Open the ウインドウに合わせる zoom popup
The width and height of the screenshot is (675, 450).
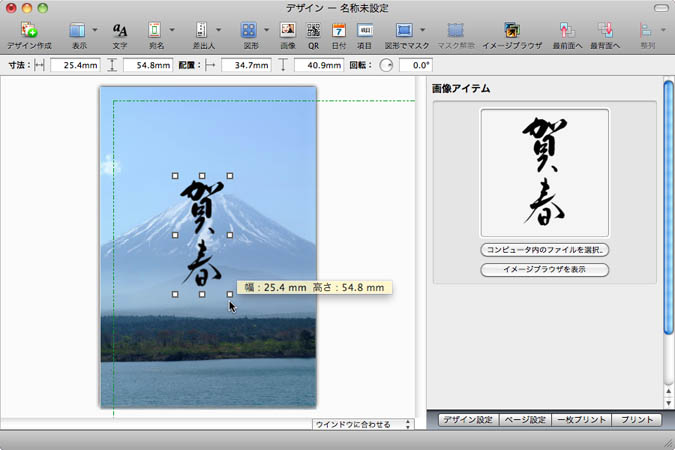pyautogui.click(x=362, y=424)
